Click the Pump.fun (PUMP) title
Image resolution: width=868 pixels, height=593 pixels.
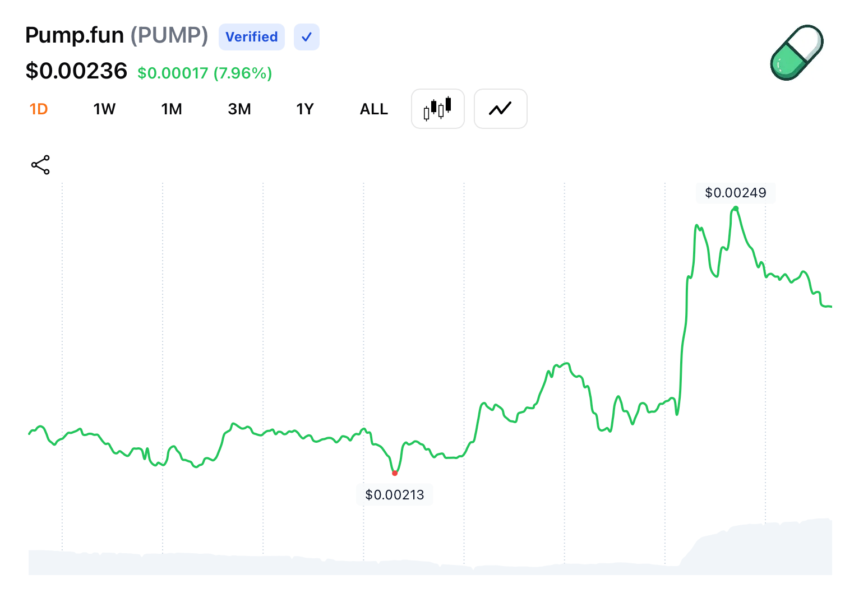tap(116, 35)
